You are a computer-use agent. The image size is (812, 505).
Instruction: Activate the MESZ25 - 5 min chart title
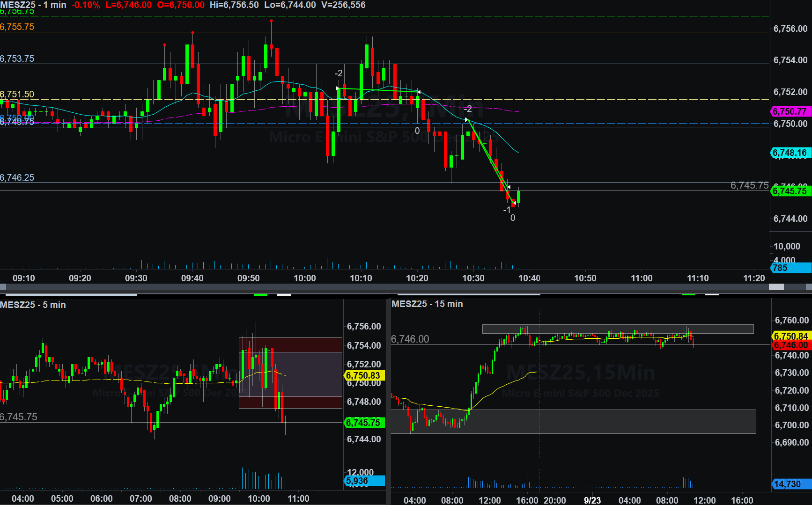pyautogui.click(x=33, y=305)
